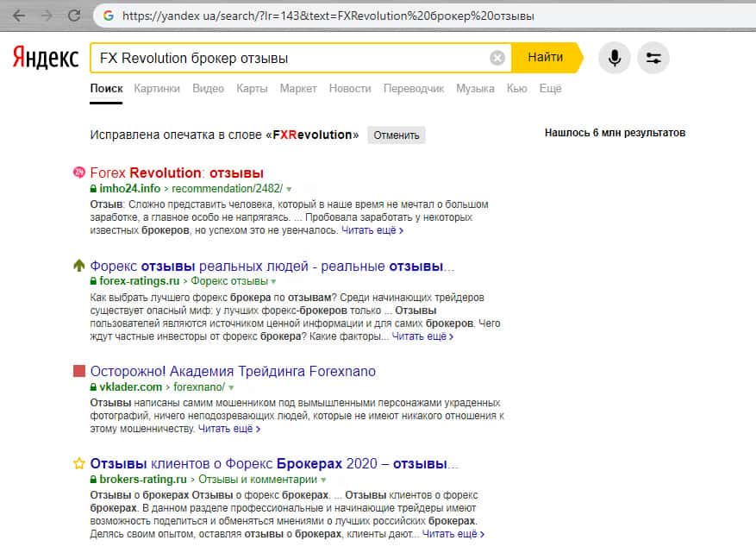The image size is (756, 559).
Task: Click the Yandex logo
Action: pyautogui.click(x=46, y=58)
